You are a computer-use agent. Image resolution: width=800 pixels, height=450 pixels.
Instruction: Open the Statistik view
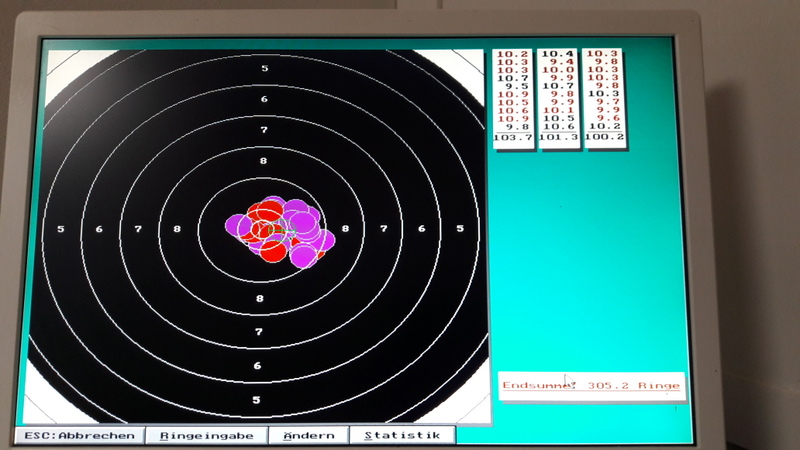402,436
